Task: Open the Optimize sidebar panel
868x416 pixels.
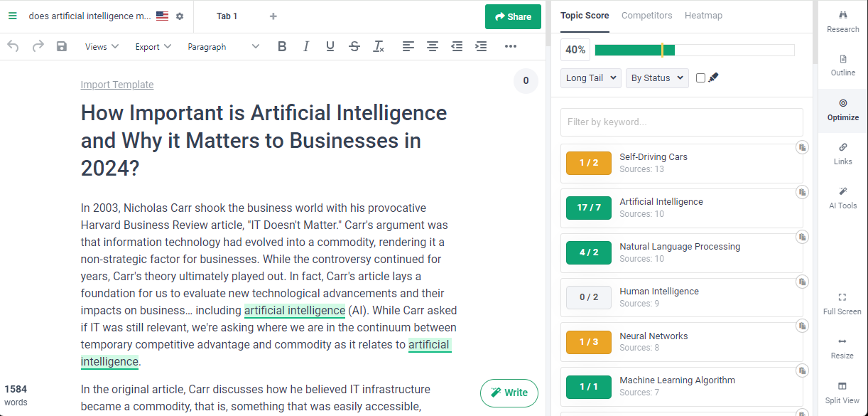Action: pos(843,110)
